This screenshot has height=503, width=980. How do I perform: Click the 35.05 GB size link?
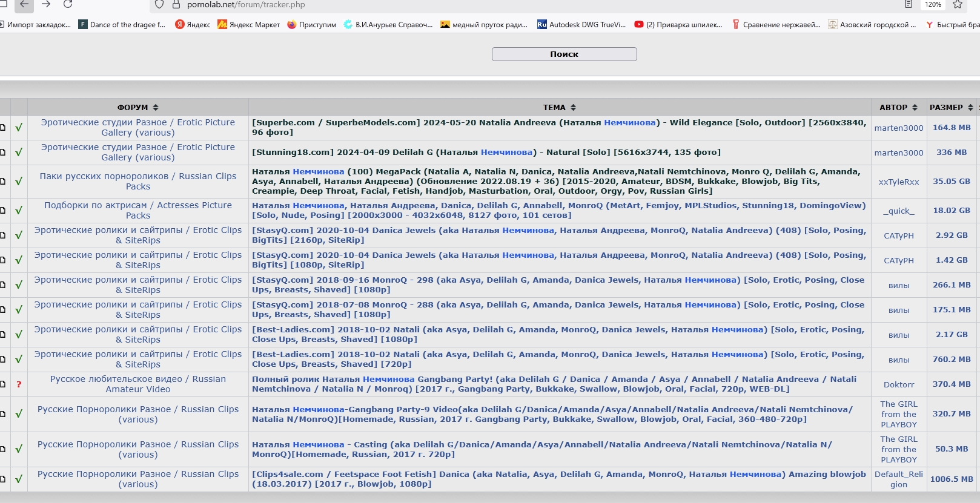click(951, 181)
